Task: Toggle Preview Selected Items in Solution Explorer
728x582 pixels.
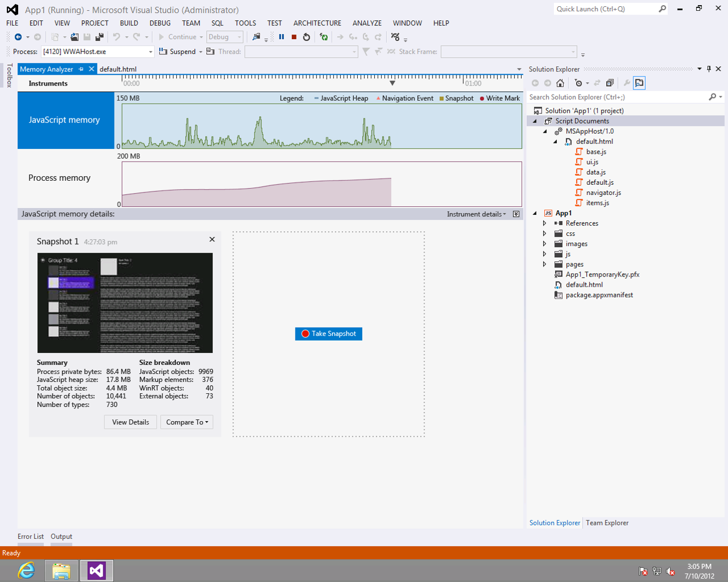Action: click(x=640, y=83)
